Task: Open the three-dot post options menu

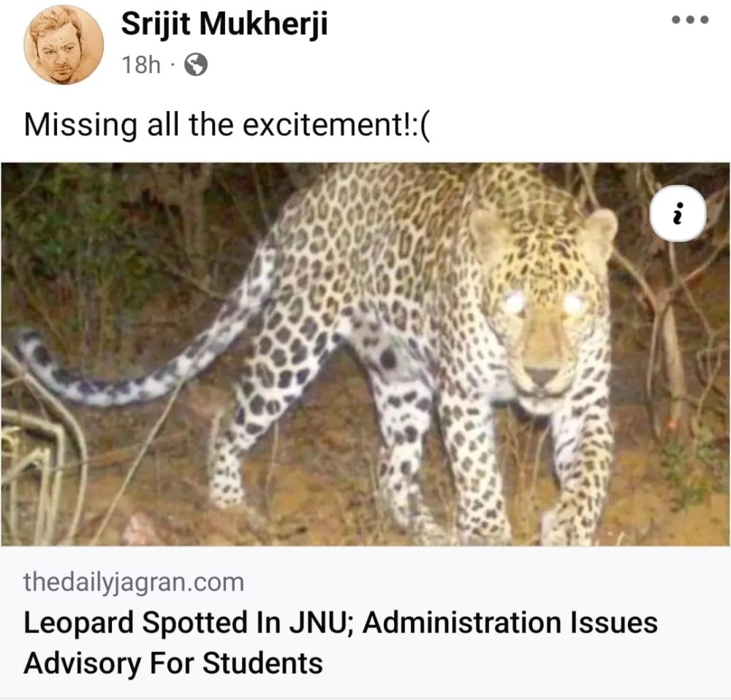Action: [x=690, y=20]
